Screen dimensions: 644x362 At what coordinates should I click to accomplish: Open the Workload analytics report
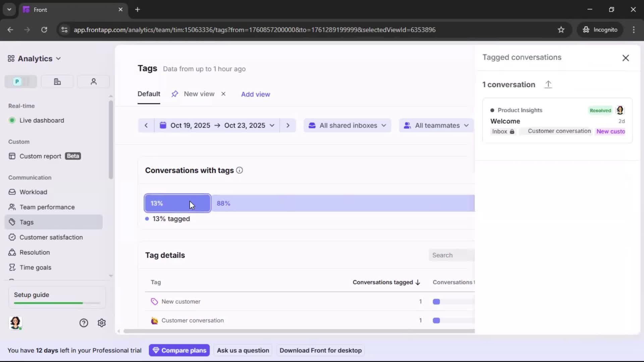(x=33, y=192)
